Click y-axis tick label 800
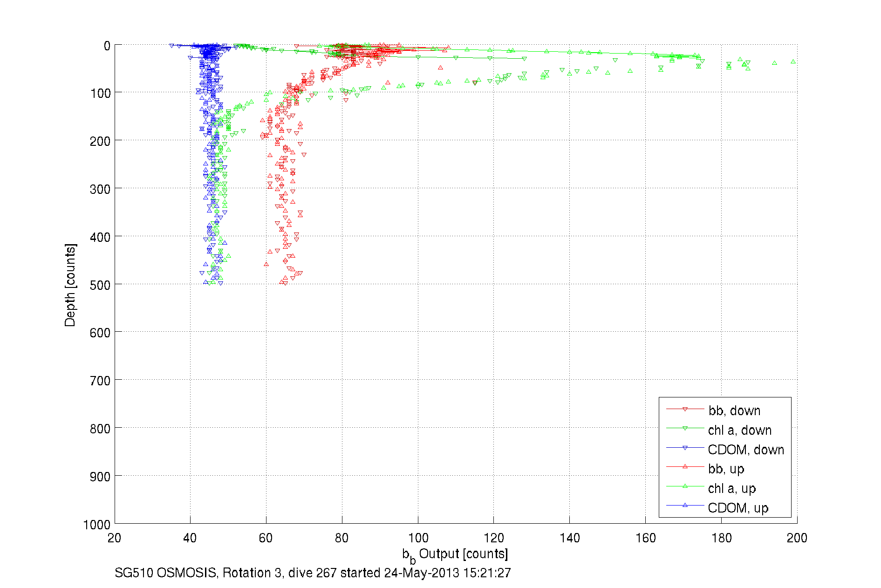 pos(100,429)
